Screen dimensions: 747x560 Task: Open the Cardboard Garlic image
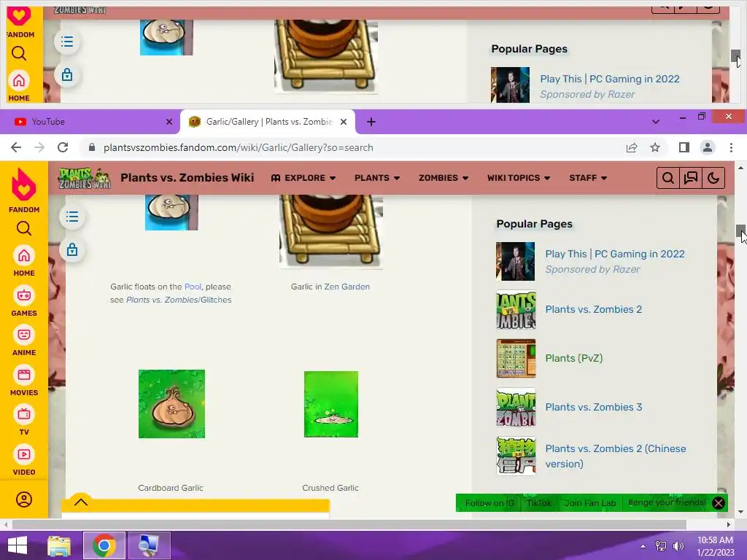pyautogui.click(x=171, y=404)
